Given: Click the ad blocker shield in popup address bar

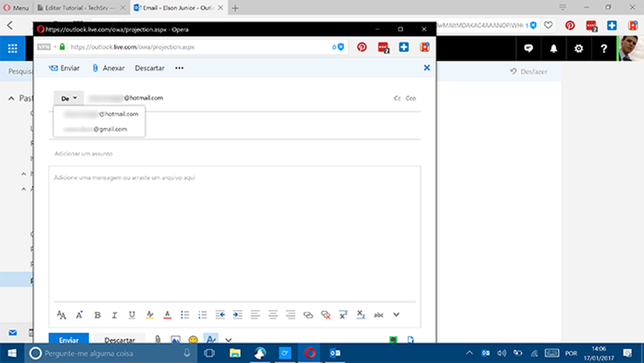Looking at the screenshot, I should (x=340, y=47).
